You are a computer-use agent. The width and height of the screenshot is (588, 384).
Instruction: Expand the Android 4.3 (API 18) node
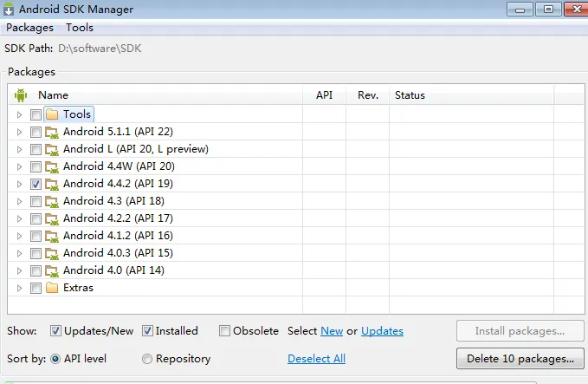19,202
